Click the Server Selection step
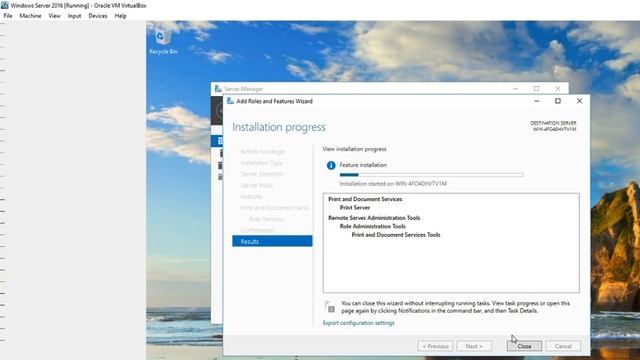The width and height of the screenshot is (640, 360). pyautogui.click(x=262, y=174)
